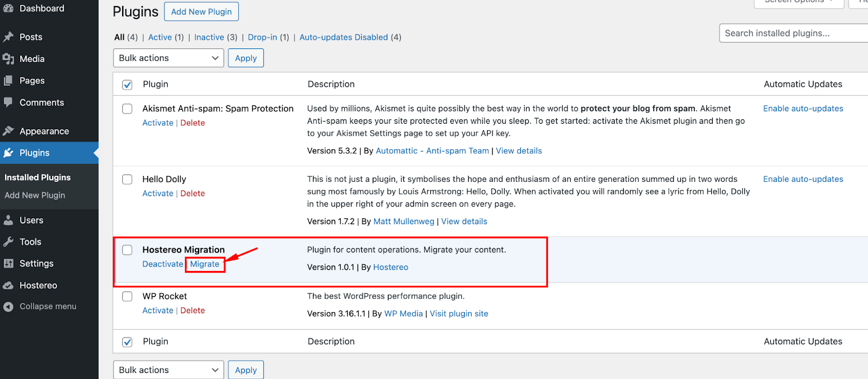The height and width of the screenshot is (379, 868).
Task: Check the Akismet Anti-spam plugin checkbox
Action: click(127, 109)
